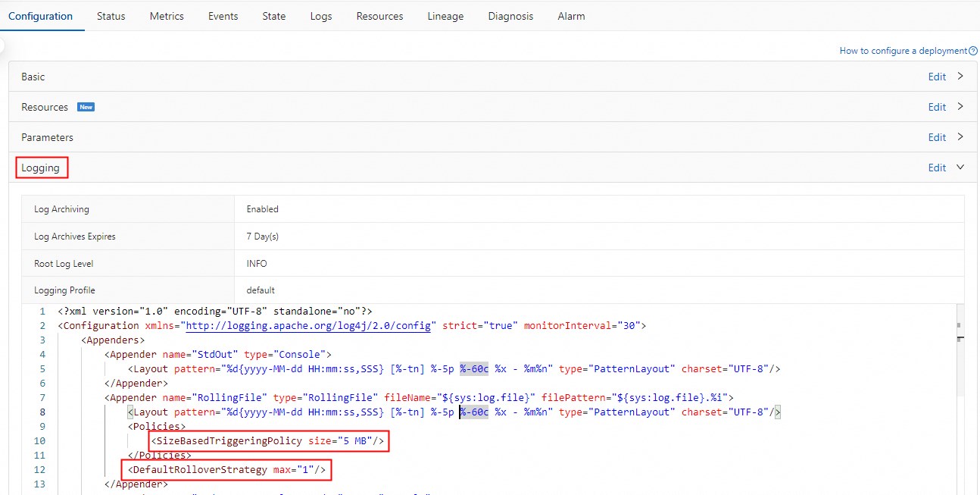Switch to the Logs tab

[321, 16]
